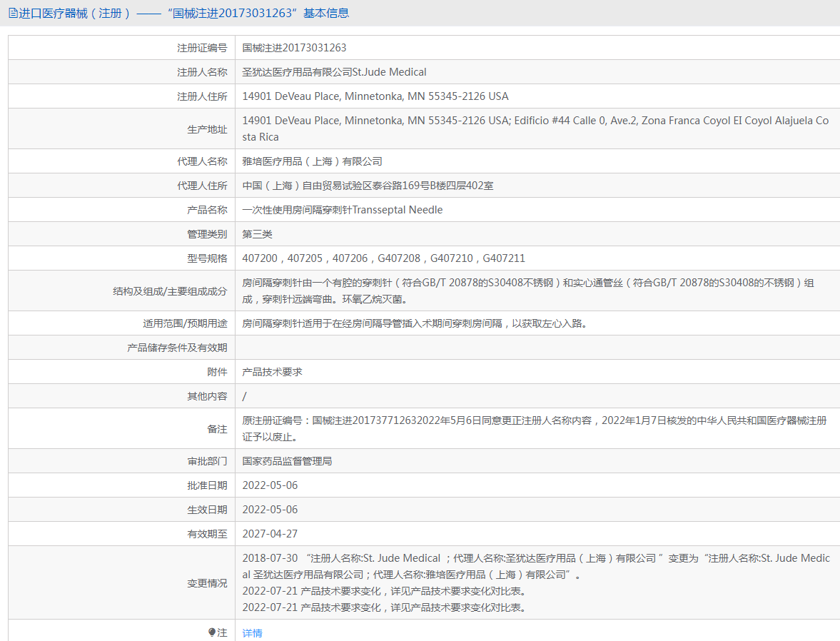This screenshot has width=840, height=641.
Task: Select the 2018-07-30 change record entry
Action: coord(536,566)
